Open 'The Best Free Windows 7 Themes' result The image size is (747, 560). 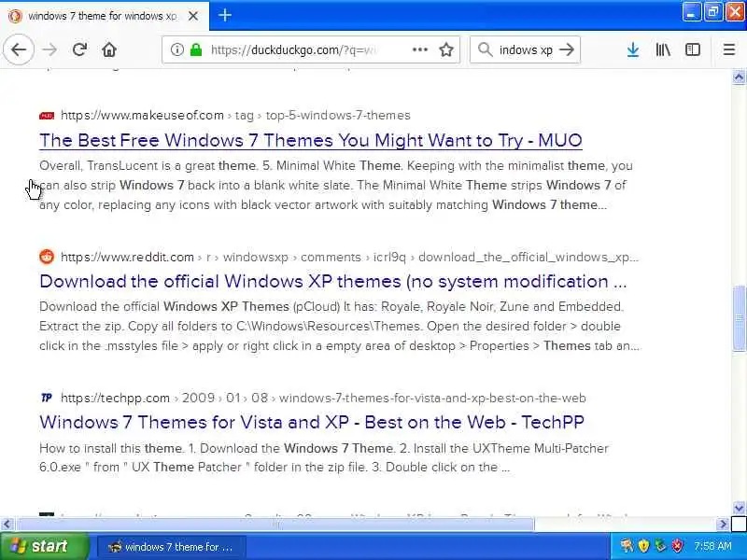click(x=311, y=141)
